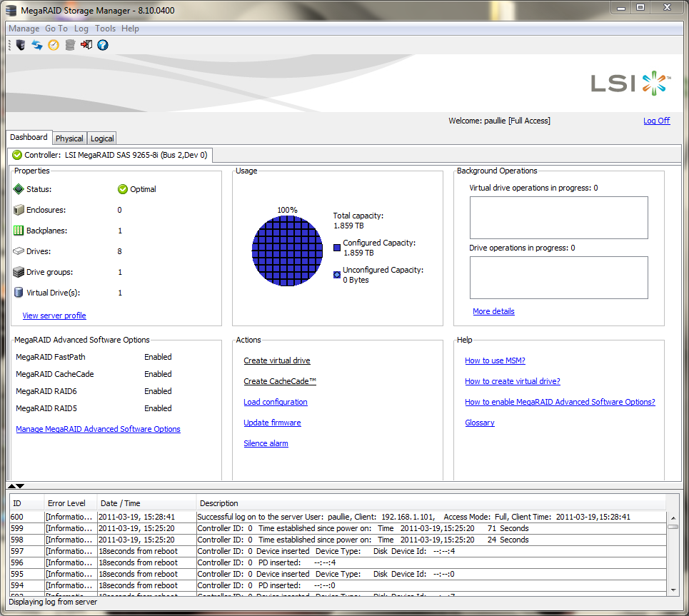Screen dimensions: 689x616
Task: Click the Create virtual drive link
Action: point(277,360)
